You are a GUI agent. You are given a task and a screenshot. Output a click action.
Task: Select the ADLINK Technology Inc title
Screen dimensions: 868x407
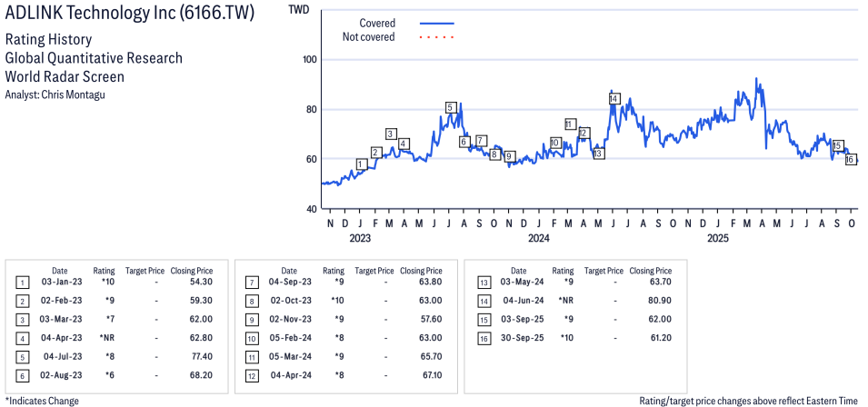pos(130,14)
